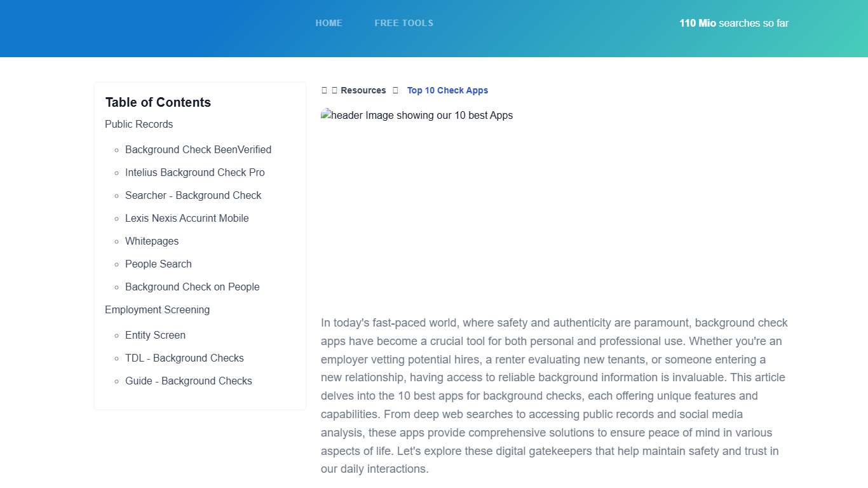Click the broken header image placeholder icon
The width and height of the screenshot is (868, 488).
pos(327,115)
